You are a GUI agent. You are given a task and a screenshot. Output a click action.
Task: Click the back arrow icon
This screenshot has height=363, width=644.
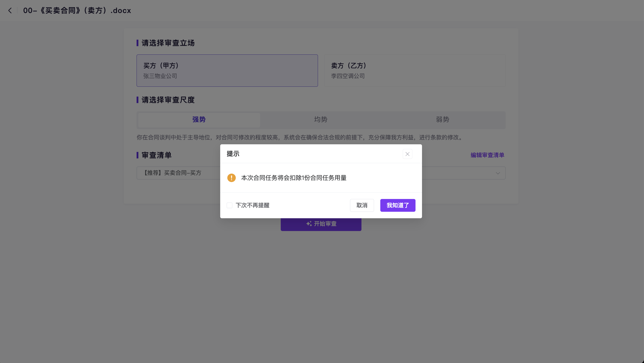(x=10, y=11)
